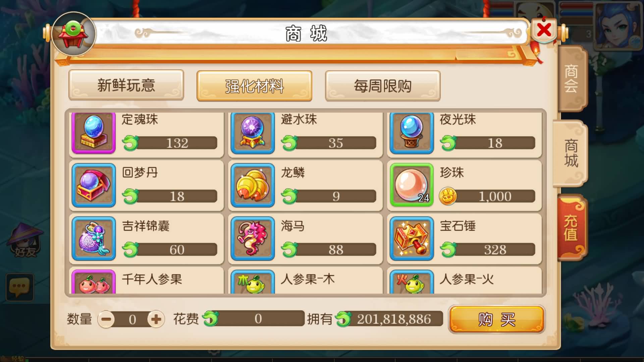Screen dimensions: 644x362
Task: Pick the 宝石锤 golden hammer icon
Action: 412,239
